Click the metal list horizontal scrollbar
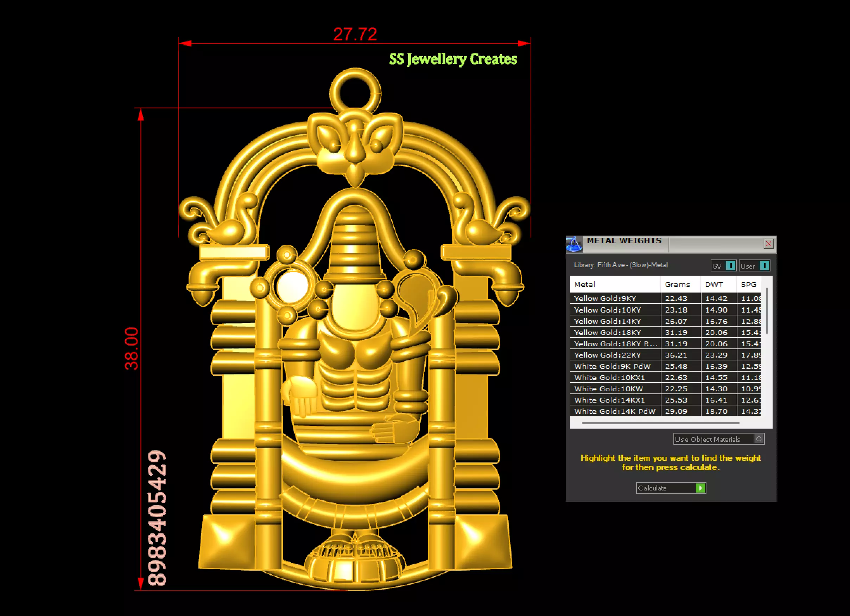 pyautogui.click(x=661, y=423)
